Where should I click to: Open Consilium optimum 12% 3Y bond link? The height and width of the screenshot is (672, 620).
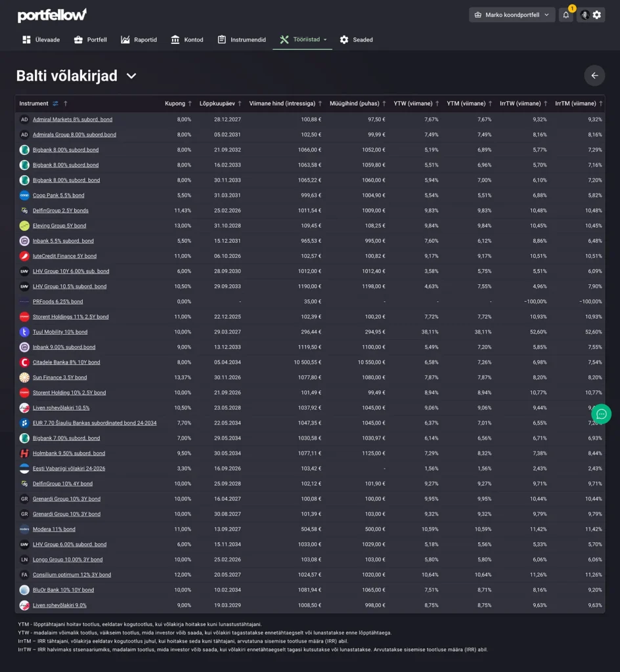click(x=72, y=575)
